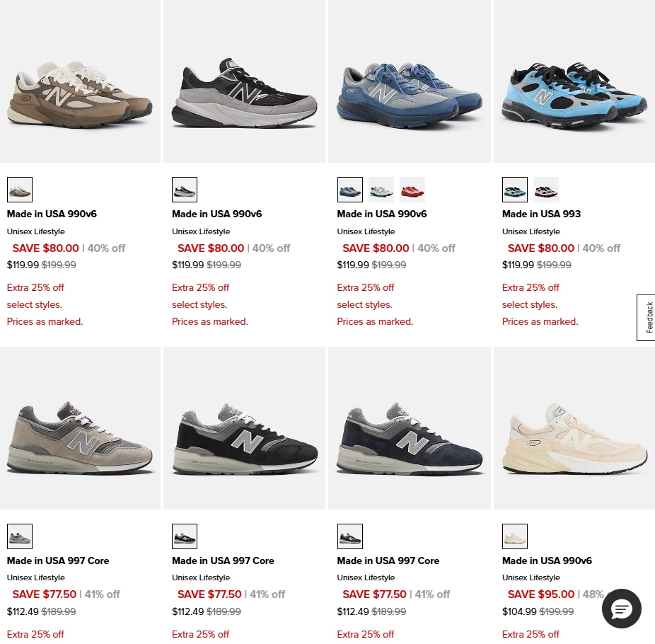
Task: Select the black and grey 990v6 swatch
Action: pyautogui.click(x=185, y=190)
